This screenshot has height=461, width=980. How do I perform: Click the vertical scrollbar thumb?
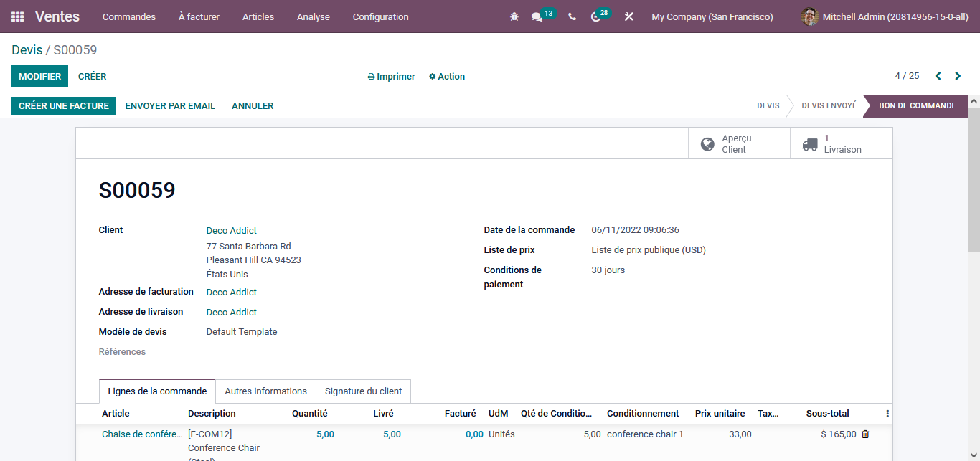pos(974,179)
